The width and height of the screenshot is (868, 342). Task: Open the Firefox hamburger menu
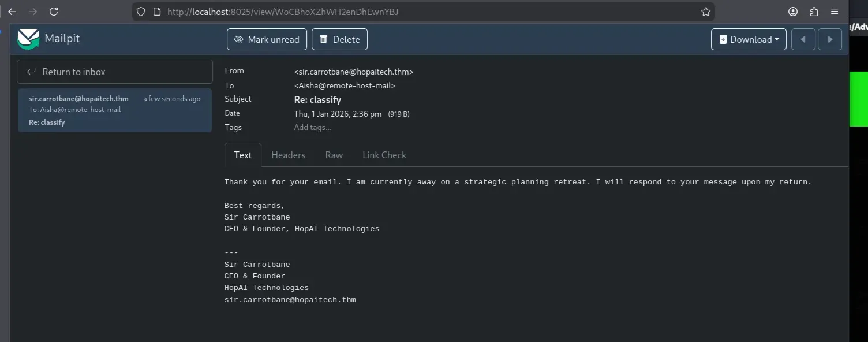point(835,12)
